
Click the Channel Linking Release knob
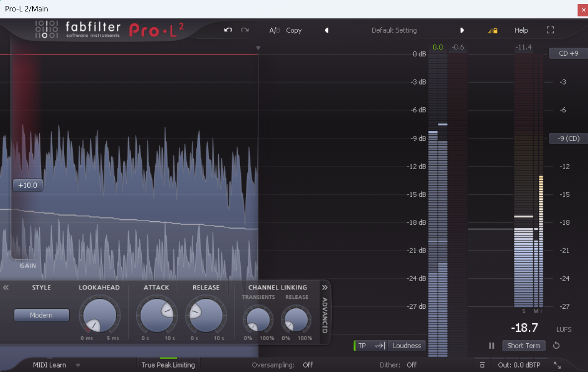click(x=296, y=319)
